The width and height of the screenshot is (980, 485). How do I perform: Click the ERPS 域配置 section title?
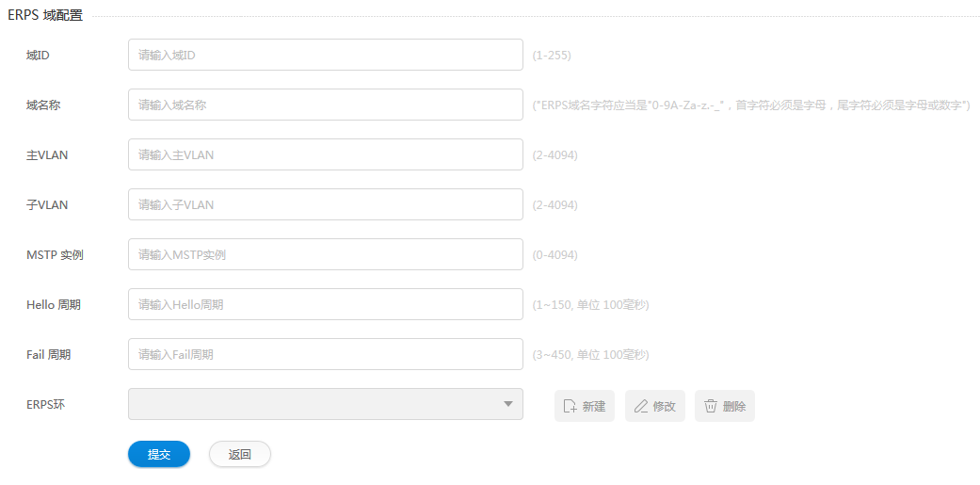(45, 16)
